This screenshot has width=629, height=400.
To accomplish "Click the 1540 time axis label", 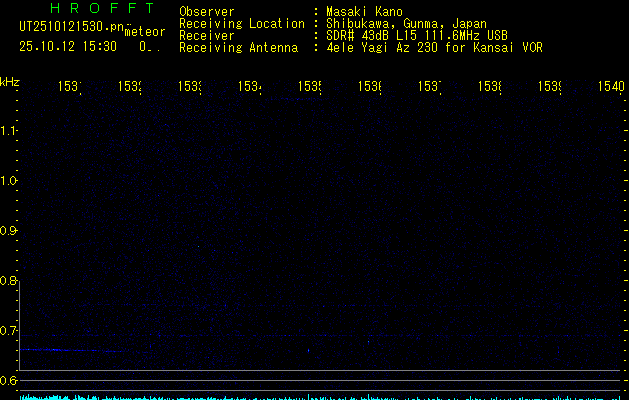I will 611,86.
